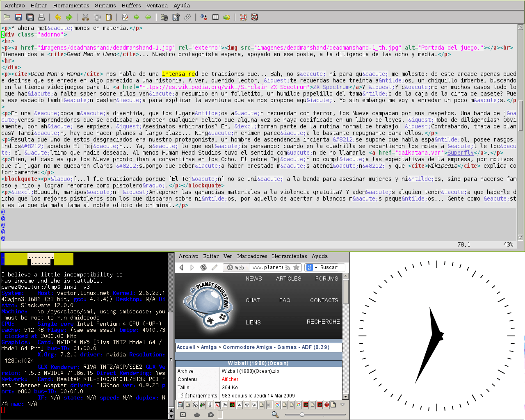Viewport: 525px width, 420px height.
Task: Click the first Google bookmark icon
Action: tap(277, 405)
